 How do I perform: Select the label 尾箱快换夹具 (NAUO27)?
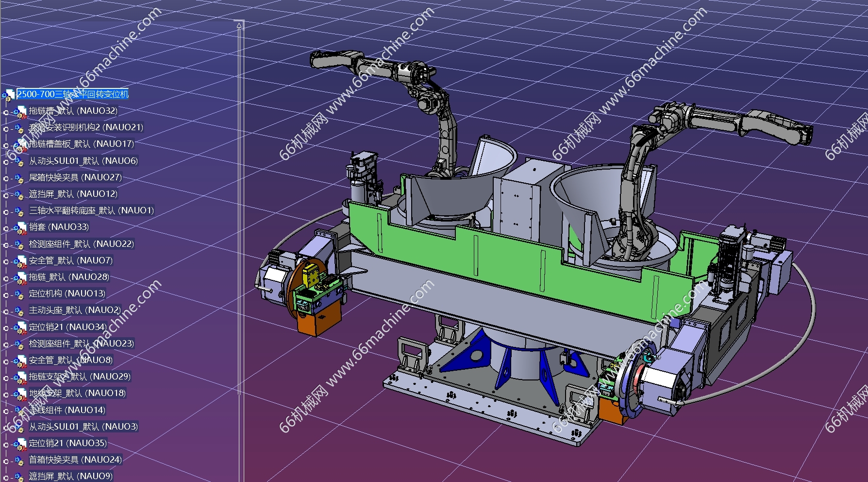coord(75,177)
